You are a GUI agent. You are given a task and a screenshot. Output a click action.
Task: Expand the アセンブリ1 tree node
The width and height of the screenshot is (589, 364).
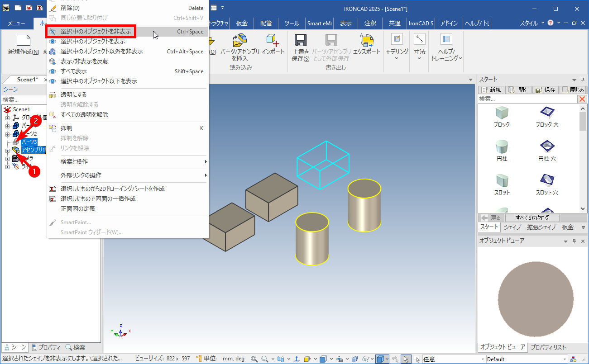tap(7, 151)
